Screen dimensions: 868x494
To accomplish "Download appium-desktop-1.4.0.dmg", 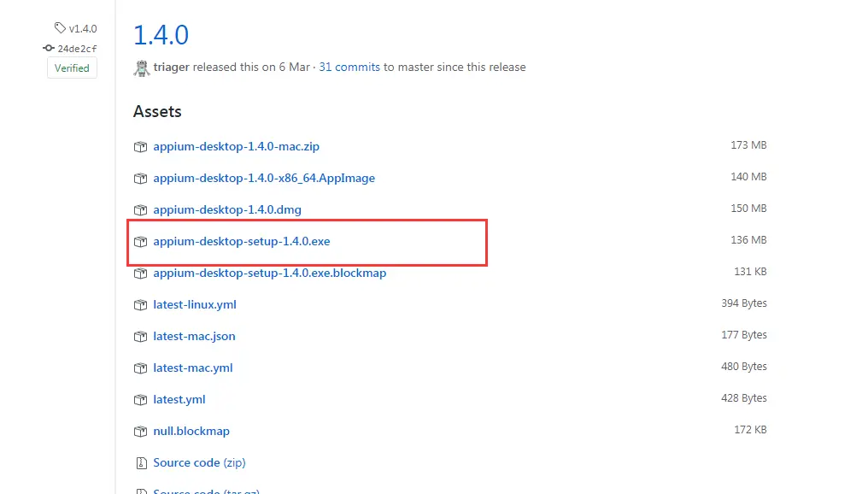I will tap(227, 209).
